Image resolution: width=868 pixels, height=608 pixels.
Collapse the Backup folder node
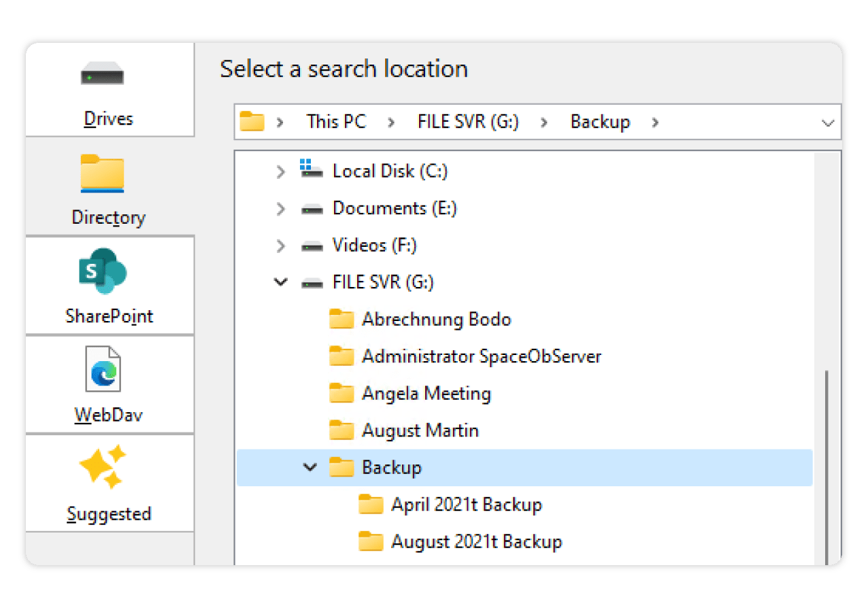pos(310,468)
